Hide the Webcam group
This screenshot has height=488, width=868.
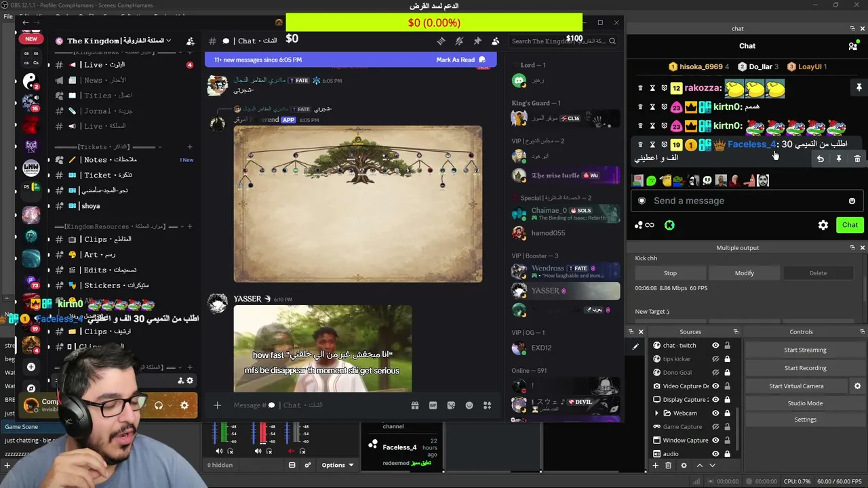(715, 413)
